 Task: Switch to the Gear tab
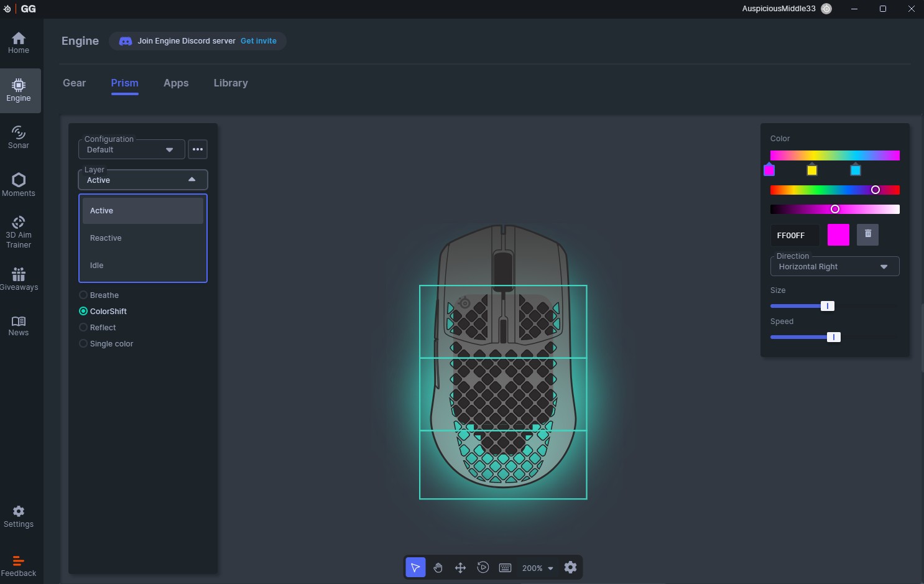pyautogui.click(x=74, y=83)
